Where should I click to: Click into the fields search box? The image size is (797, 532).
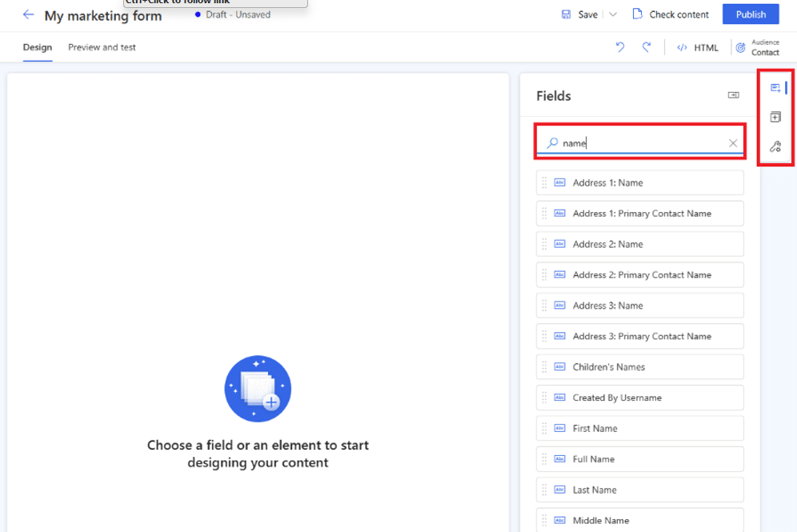pyautogui.click(x=640, y=143)
